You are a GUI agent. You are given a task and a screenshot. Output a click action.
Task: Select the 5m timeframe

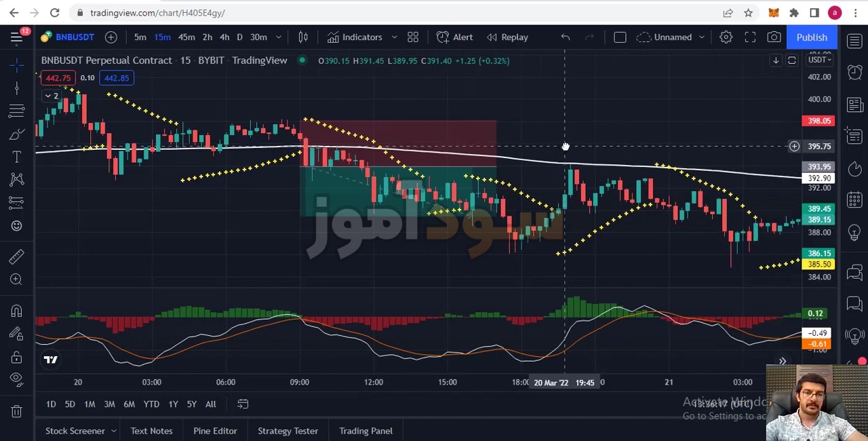click(x=140, y=37)
